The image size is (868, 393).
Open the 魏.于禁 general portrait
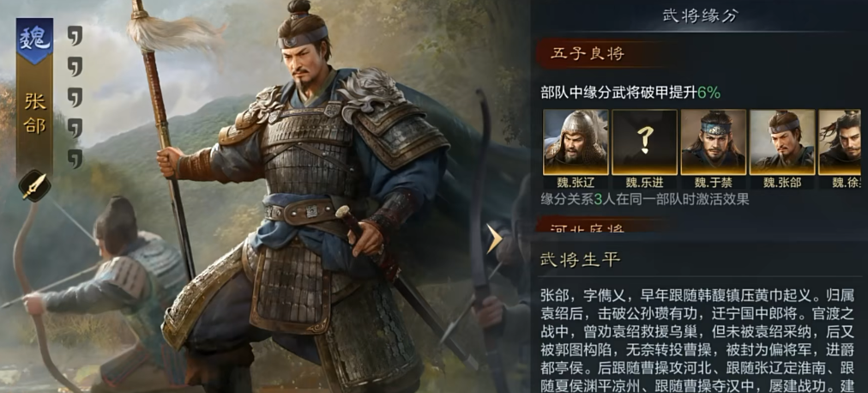coord(713,142)
